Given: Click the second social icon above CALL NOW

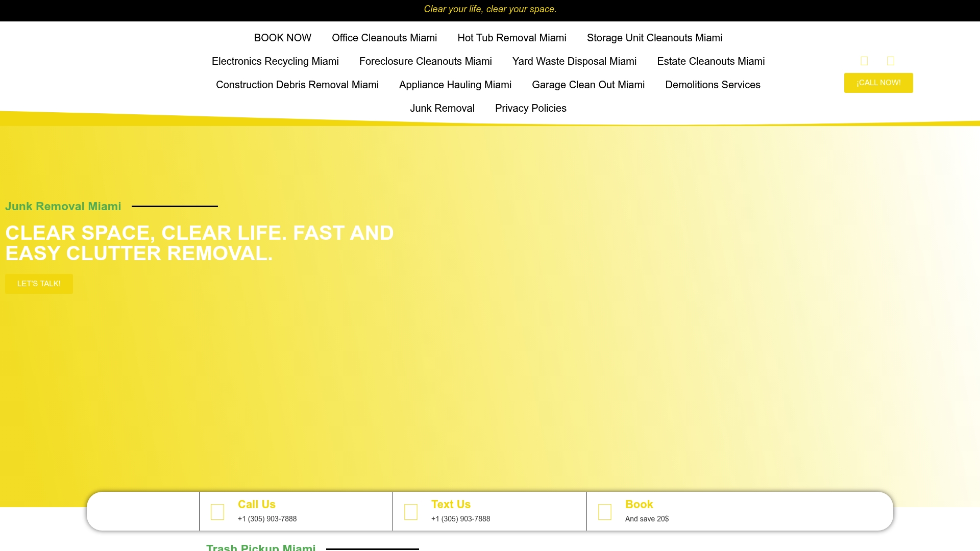Looking at the screenshot, I should (891, 61).
